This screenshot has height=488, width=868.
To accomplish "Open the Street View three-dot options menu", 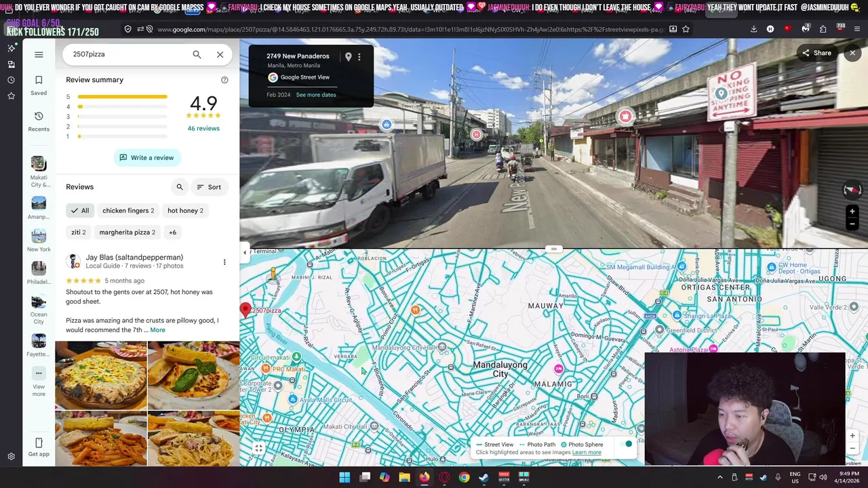I will [359, 57].
